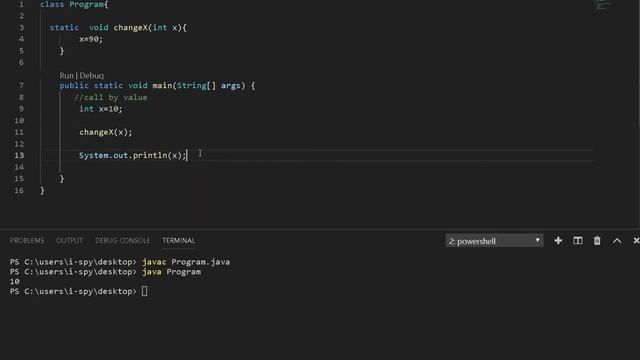The width and height of the screenshot is (640, 360).
Task: Close the terminal panel
Action: click(x=636, y=241)
